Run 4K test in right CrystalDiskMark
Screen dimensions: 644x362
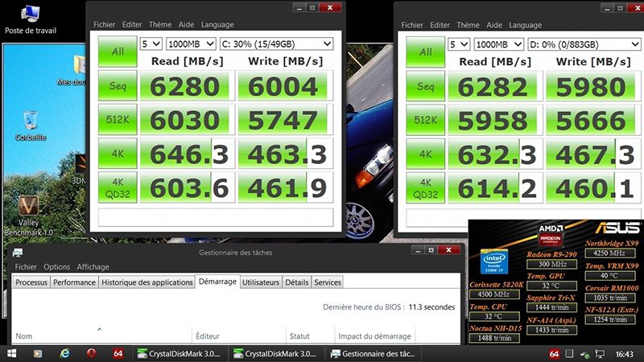[426, 154]
